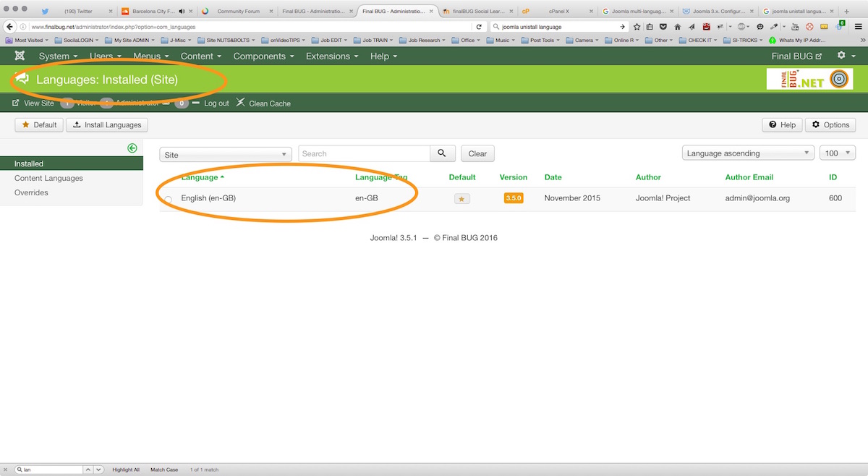Screen dimensions: 868x476
Task: Open Content Languages in the sidebar
Action: 48,178
